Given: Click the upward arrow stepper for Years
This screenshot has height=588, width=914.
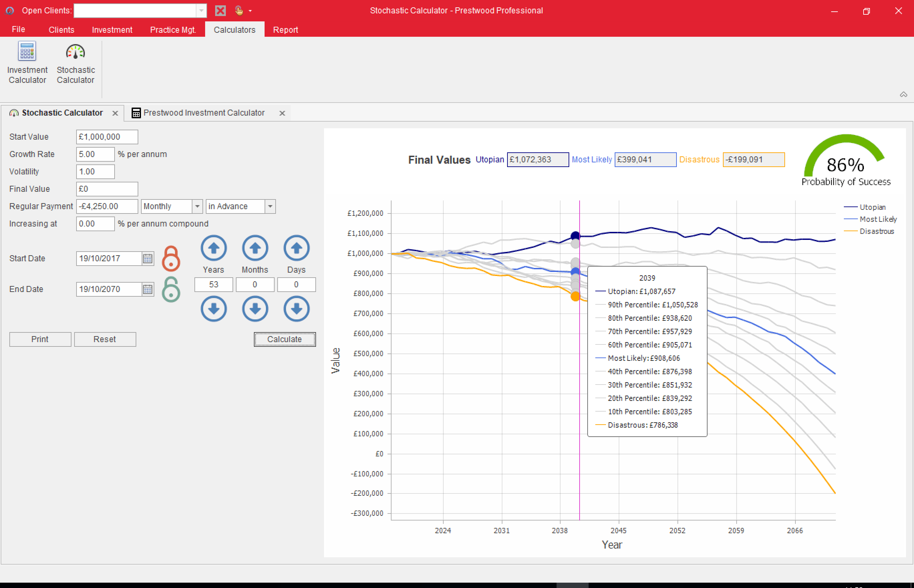Looking at the screenshot, I should 214,249.
